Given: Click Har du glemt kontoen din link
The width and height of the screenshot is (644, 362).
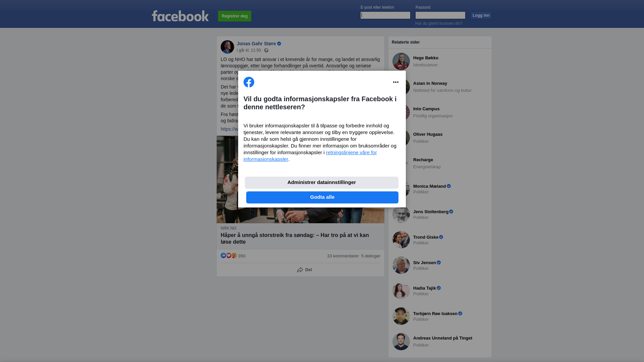Looking at the screenshot, I should point(439,23).
